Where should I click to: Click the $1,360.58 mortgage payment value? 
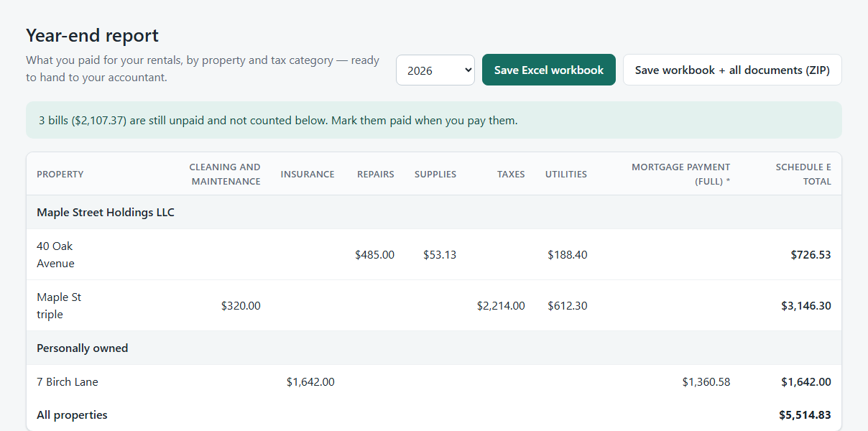(x=706, y=382)
